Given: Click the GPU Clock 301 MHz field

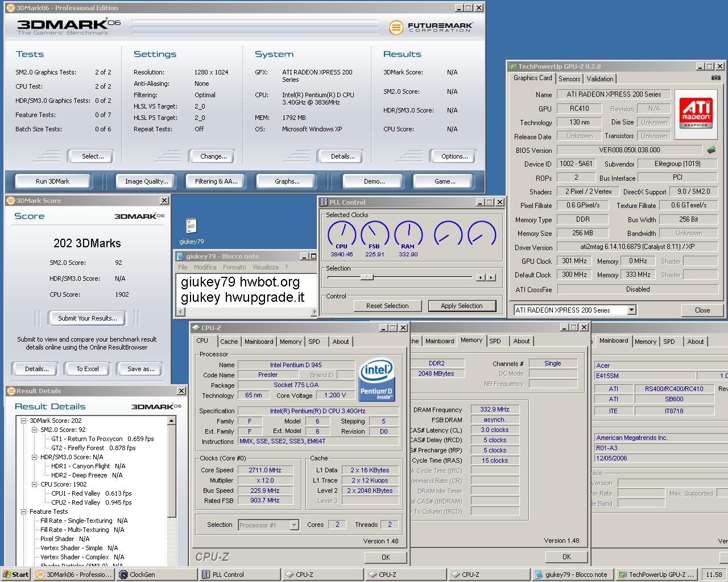Looking at the screenshot, I should pos(574,261).
